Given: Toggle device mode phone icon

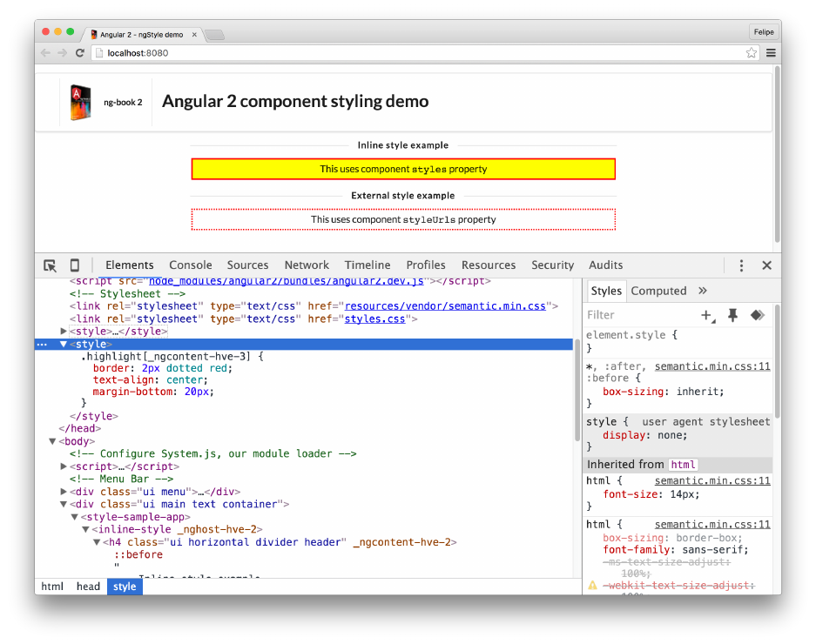Looking at the screenshot, I should tap(74, 265).
